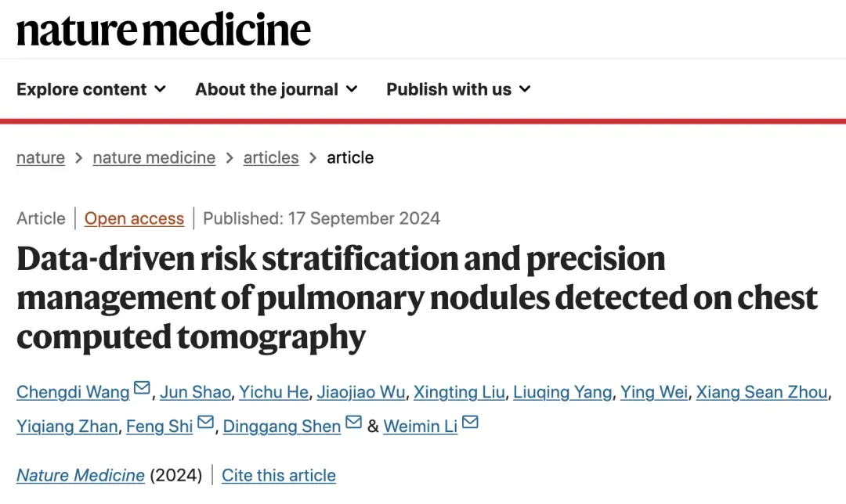Click envelope icon beside Chengdi Wang
Image resolution: width=846 pixels, height=504 pixels.
142,389
